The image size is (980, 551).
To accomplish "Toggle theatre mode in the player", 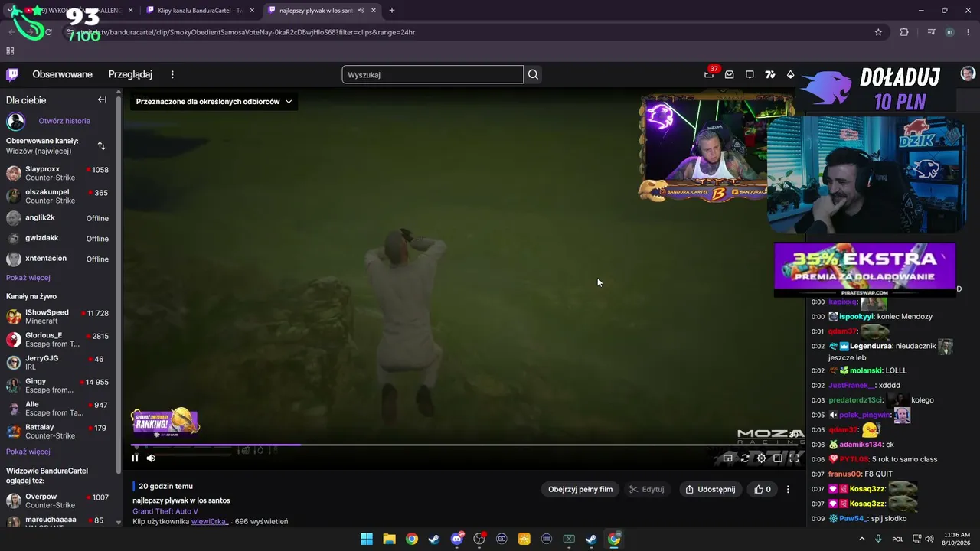I will click(x=778, y=458).
